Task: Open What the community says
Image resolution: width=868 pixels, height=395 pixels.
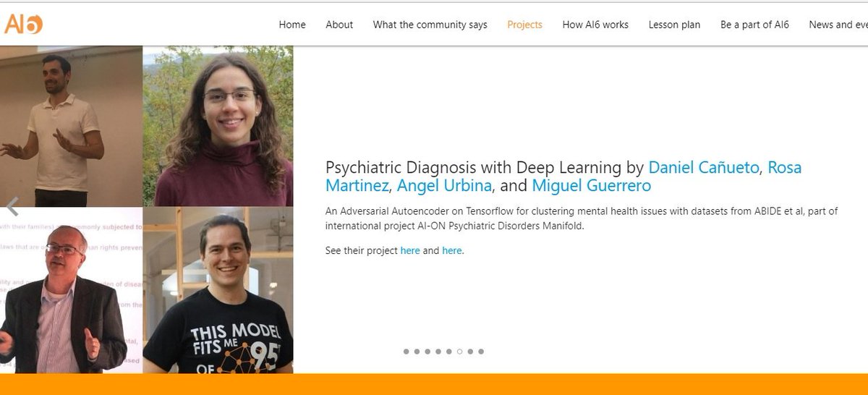Action: (430, 25)
